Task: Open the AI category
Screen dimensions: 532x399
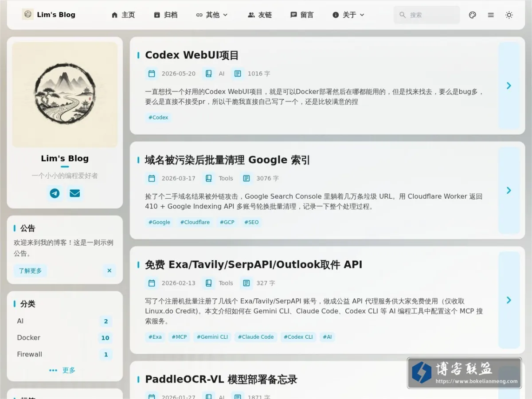Action: 65,321
